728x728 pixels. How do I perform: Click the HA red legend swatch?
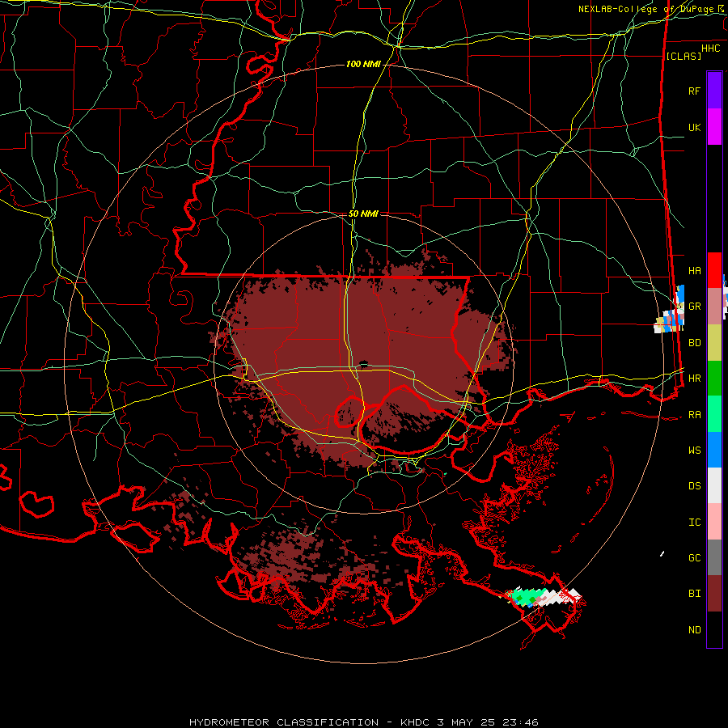714,270
